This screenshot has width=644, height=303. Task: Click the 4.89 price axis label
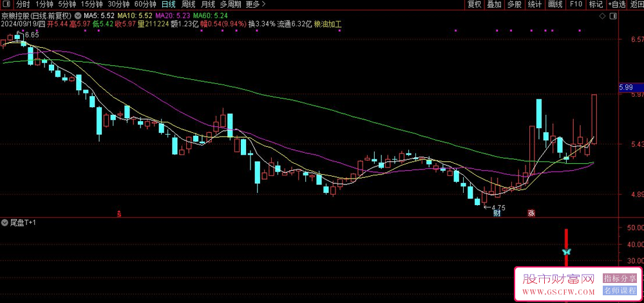(638, 195)
